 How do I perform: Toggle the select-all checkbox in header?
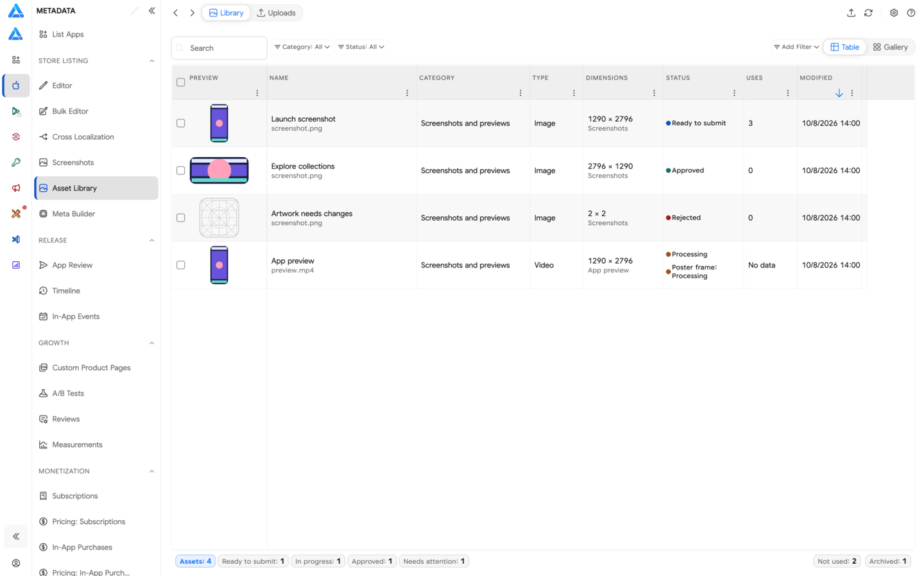(181, 82)
